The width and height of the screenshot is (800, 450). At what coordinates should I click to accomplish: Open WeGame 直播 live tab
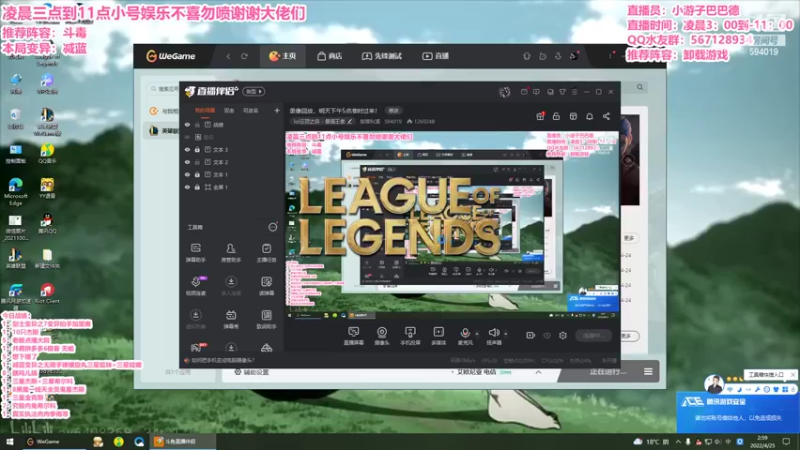(x=436, y=56)
